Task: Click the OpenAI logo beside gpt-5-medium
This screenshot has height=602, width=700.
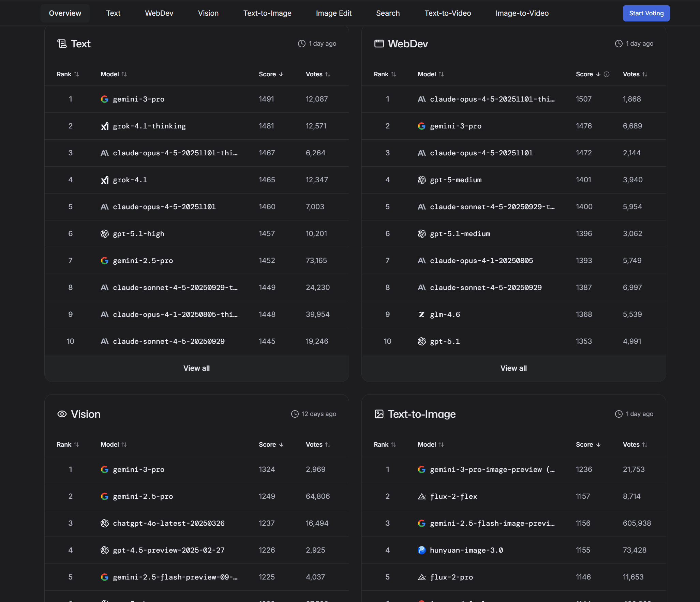Action: click(422, 180)
